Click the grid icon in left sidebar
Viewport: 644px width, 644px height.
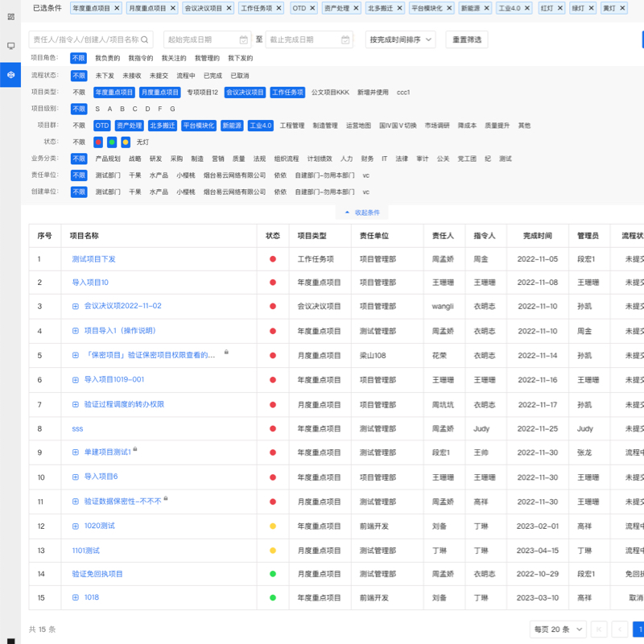10,16
